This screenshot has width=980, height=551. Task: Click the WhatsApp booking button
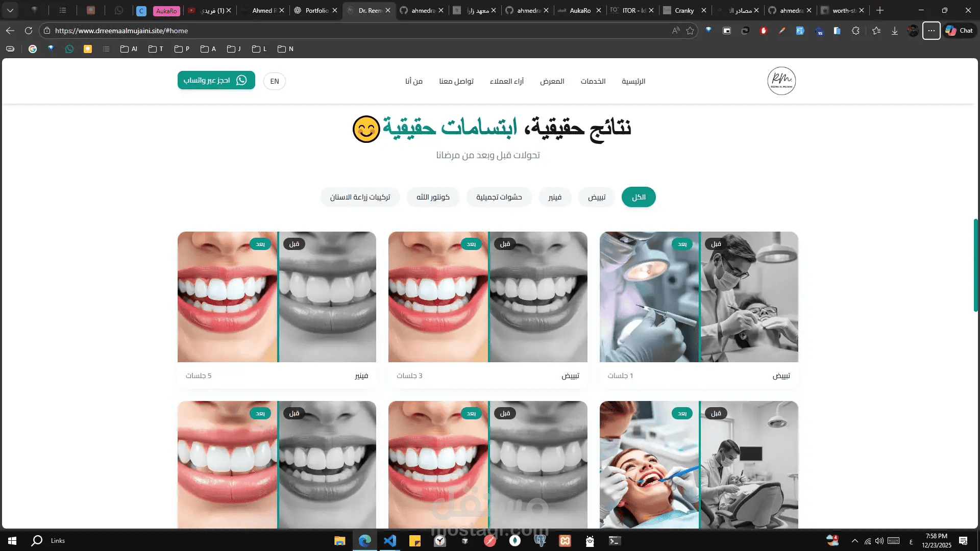tap(216, 80)
